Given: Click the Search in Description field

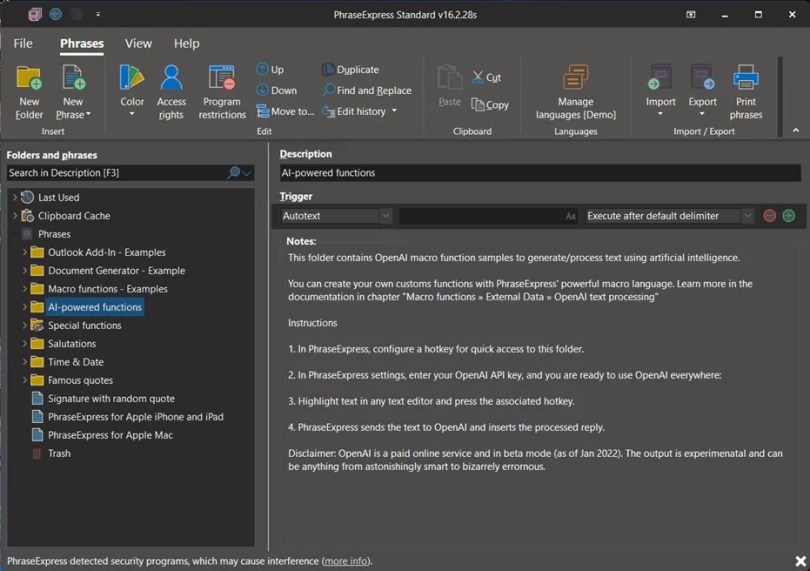Looking at the screenshot, I should click(x=116, y=173).
